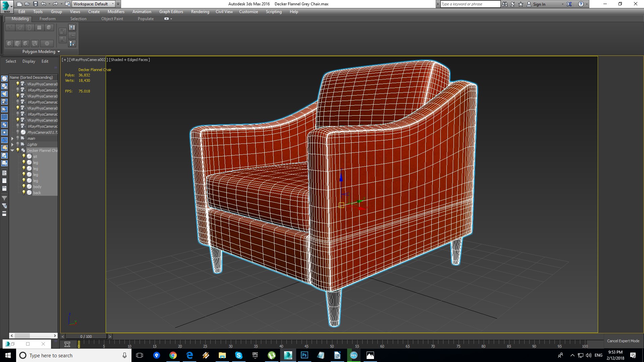Open the Rendering menu
Screen dimensions: 644x362
200,12
